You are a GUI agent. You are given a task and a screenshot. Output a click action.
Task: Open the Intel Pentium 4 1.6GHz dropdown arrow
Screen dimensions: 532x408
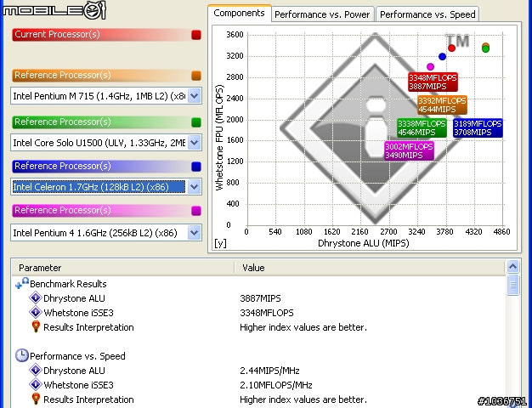pos(195,233)
